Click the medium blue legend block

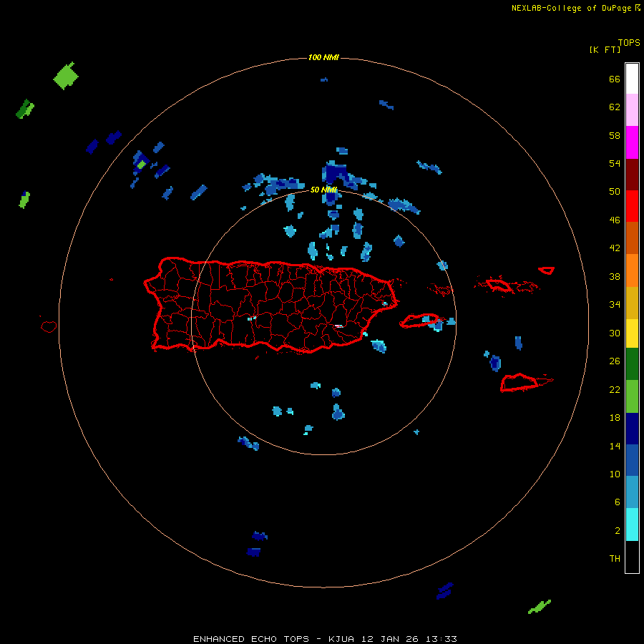coord(632,460)
